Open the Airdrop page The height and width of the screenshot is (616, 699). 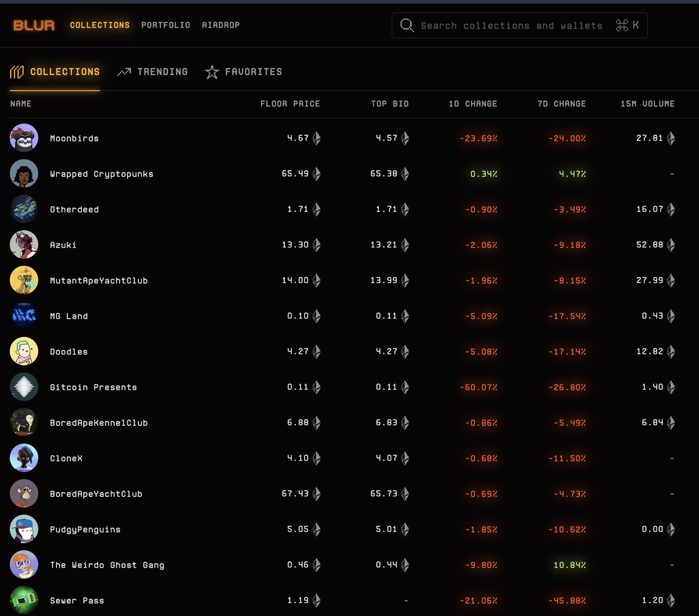pos(221,25)
